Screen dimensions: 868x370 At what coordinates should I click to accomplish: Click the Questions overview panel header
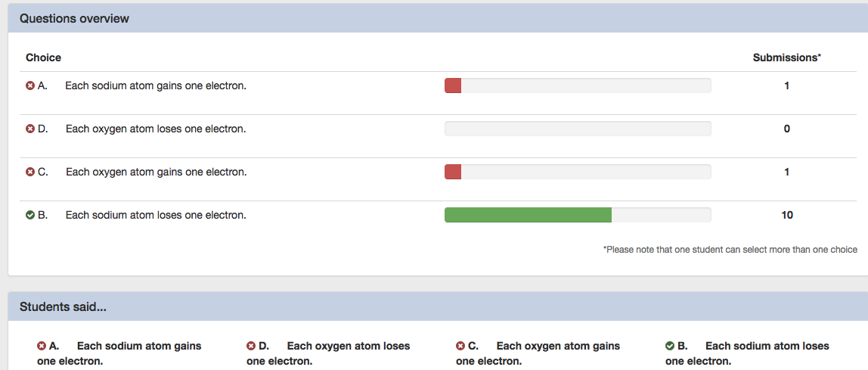click(74, 19)
